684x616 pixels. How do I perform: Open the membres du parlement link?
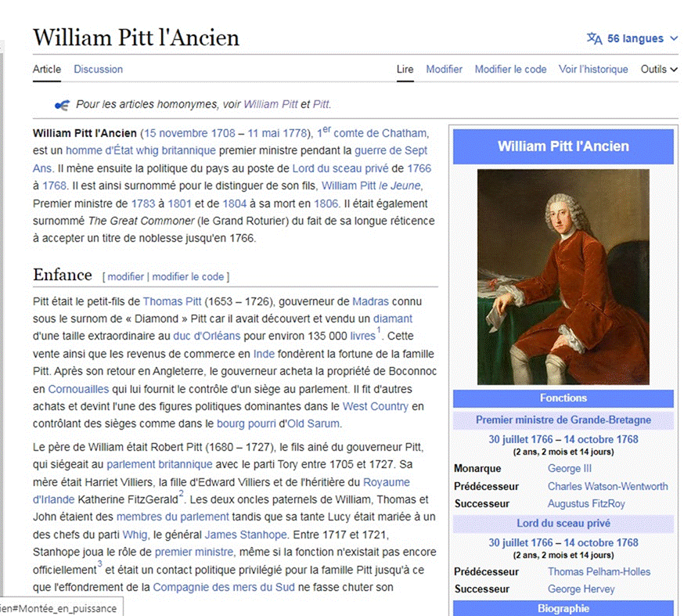[x=173, y=517]
